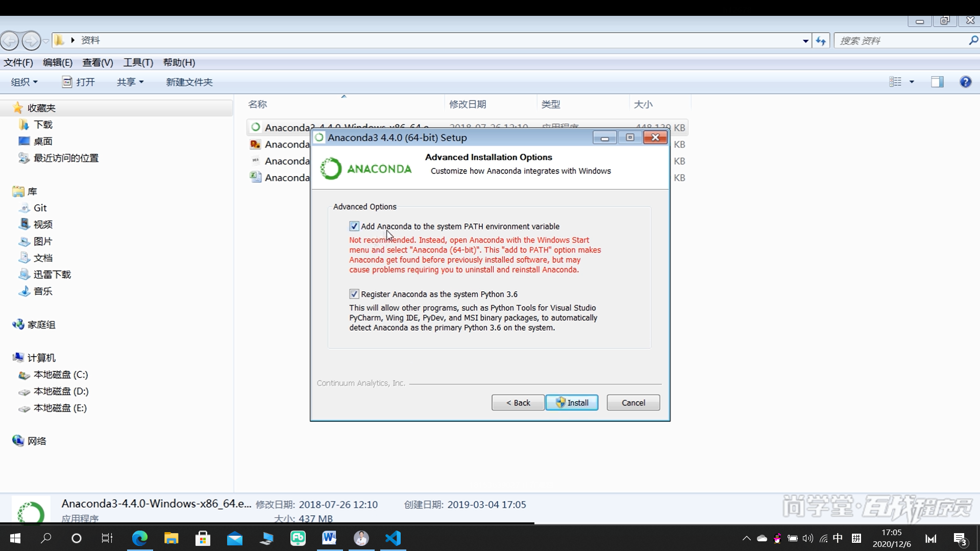Select the Anaconda3-4.4.0-Windows installer file row
The width and height of the screenshot is (980, 551).
pyautogui.click(x=467, y=127)
